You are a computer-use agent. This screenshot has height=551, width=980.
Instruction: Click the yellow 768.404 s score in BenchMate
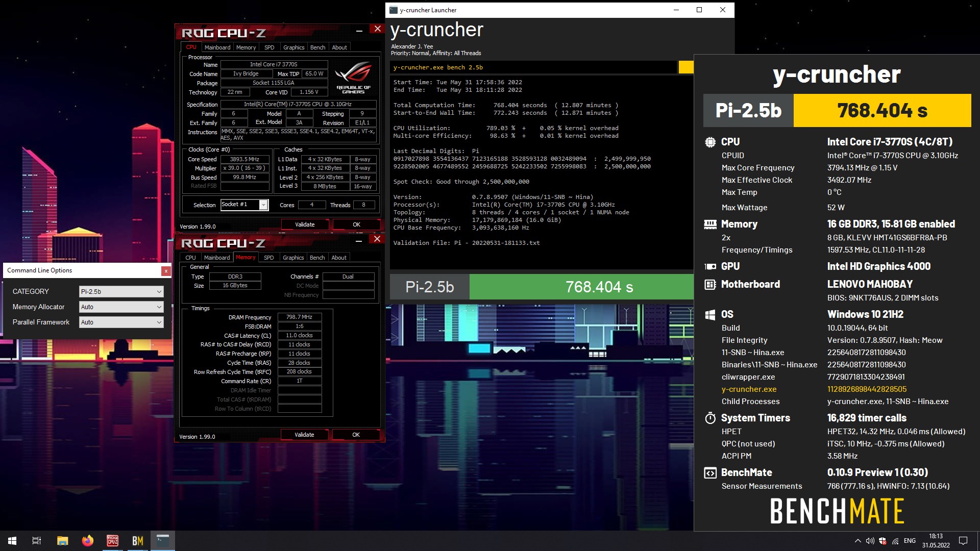pyautogui.click(x=882, y=110)
